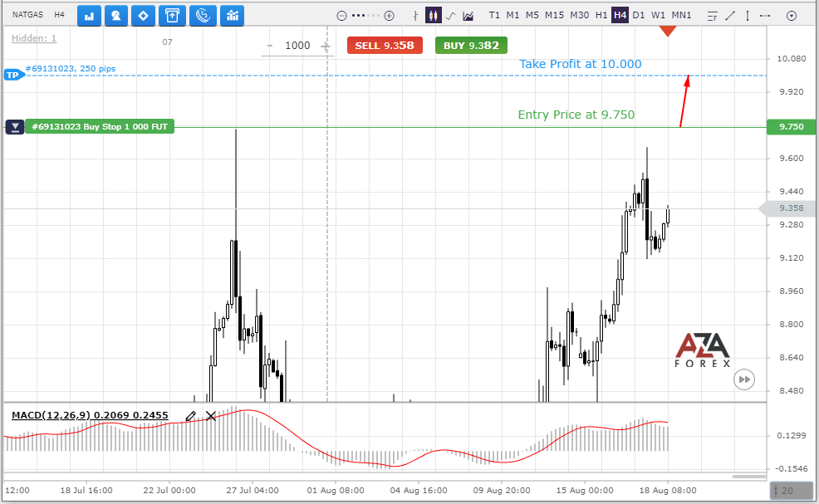
Task: Click the green 9.750 price tag on axis
Action: click(x=791, y=126)
